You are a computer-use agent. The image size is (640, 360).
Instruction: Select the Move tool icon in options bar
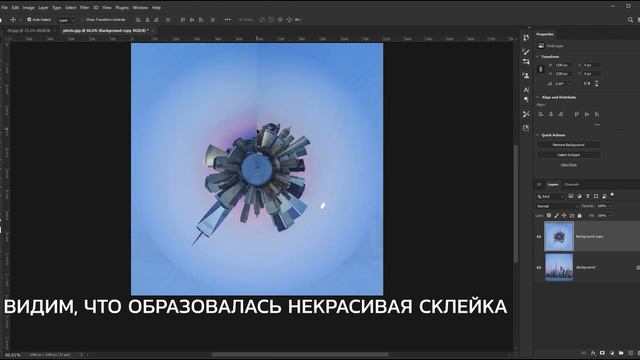pos(13,20)
